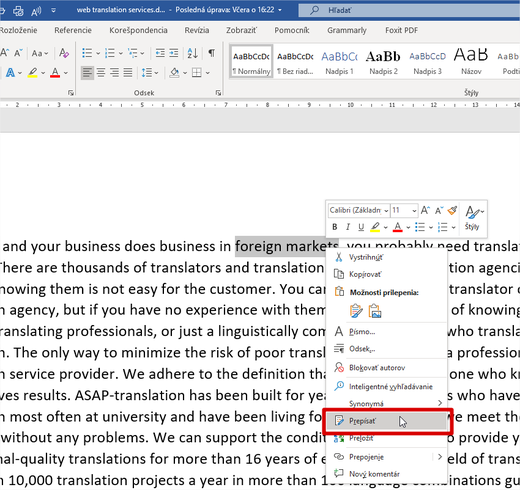Click the numbered list icon in ribbon
Screen dimensions: 520x490
[109, 53]
